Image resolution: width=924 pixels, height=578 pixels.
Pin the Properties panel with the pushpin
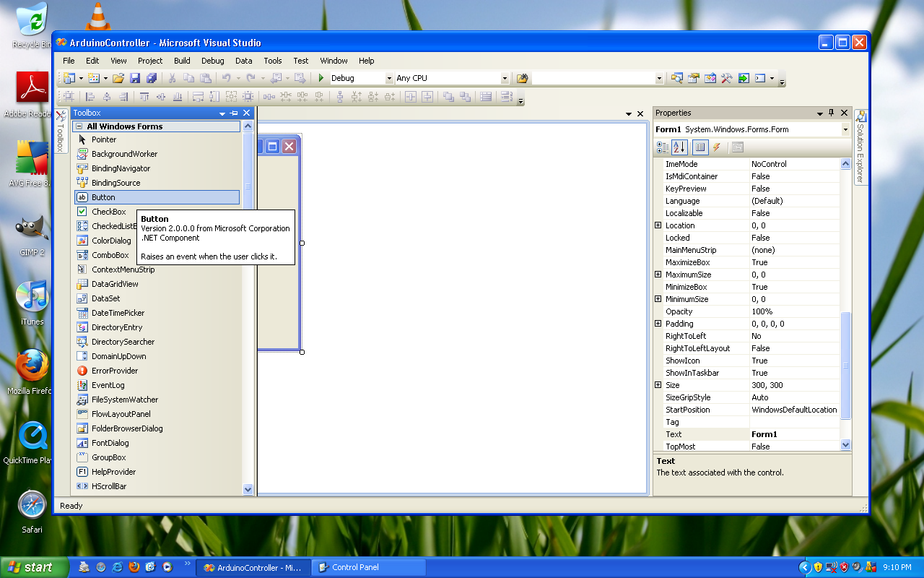832,113
